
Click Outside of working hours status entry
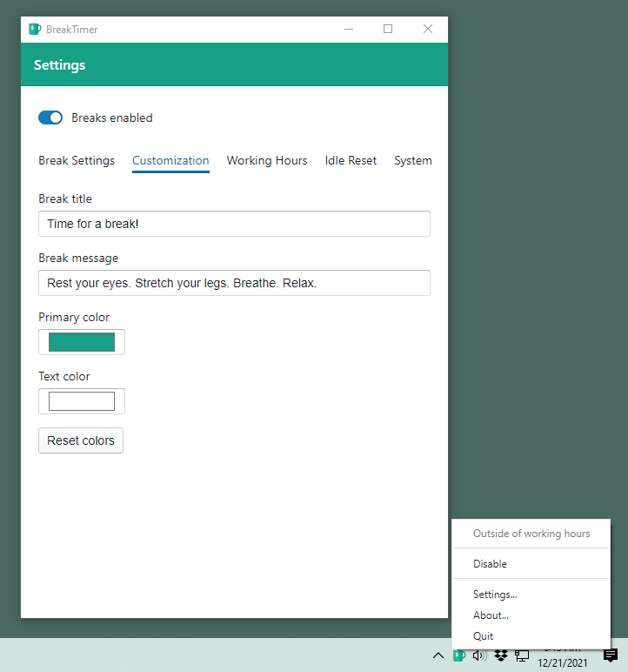pos(531,534)
